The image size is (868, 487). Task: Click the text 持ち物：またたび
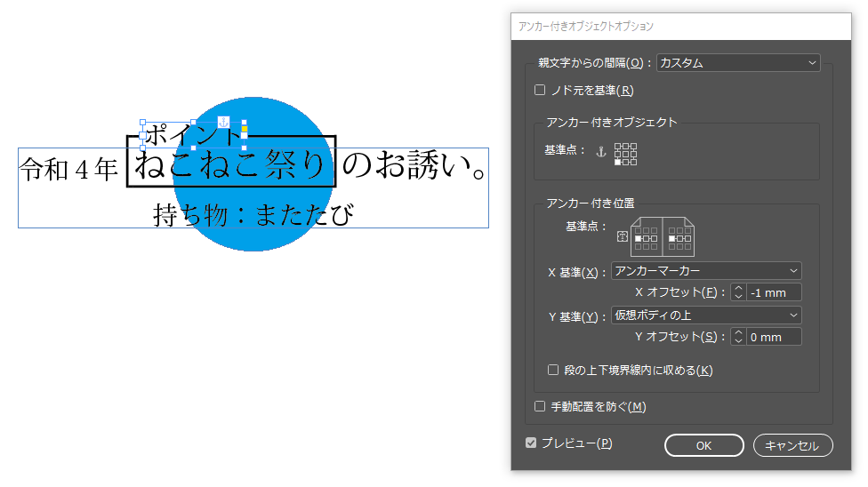point(253,214)
